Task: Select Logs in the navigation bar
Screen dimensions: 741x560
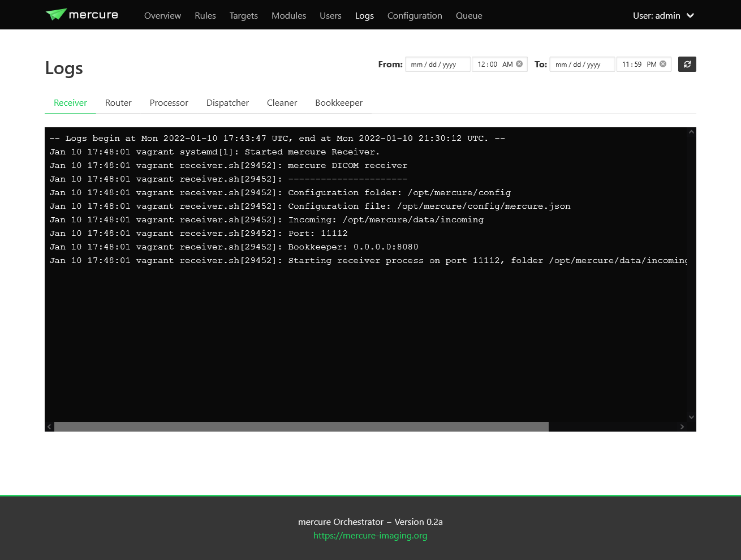Action: 364,15
